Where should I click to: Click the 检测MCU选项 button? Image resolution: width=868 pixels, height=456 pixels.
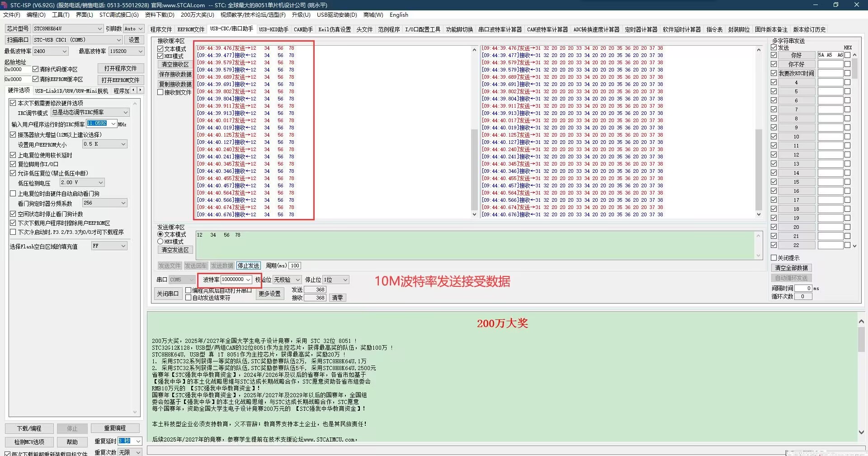(x=29, y=442)
